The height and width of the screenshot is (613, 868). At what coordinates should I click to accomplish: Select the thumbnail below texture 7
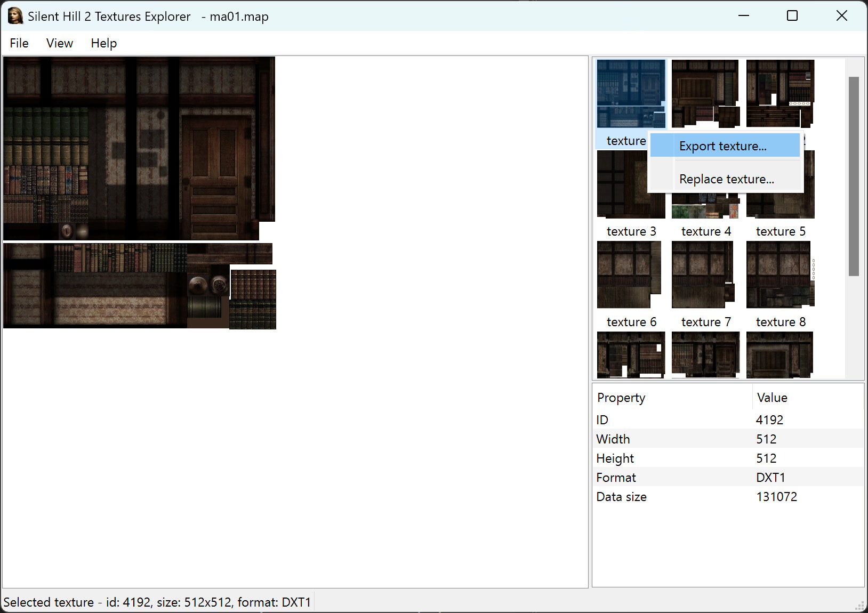point(706,355)
